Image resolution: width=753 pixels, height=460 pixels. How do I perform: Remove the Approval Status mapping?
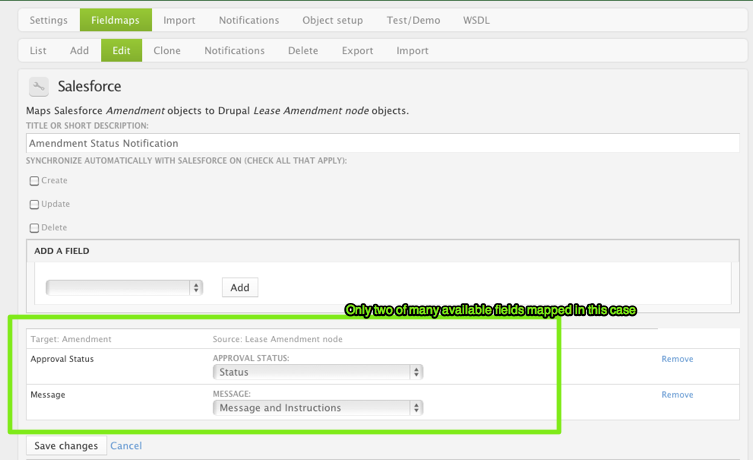[x=677, y=359]
